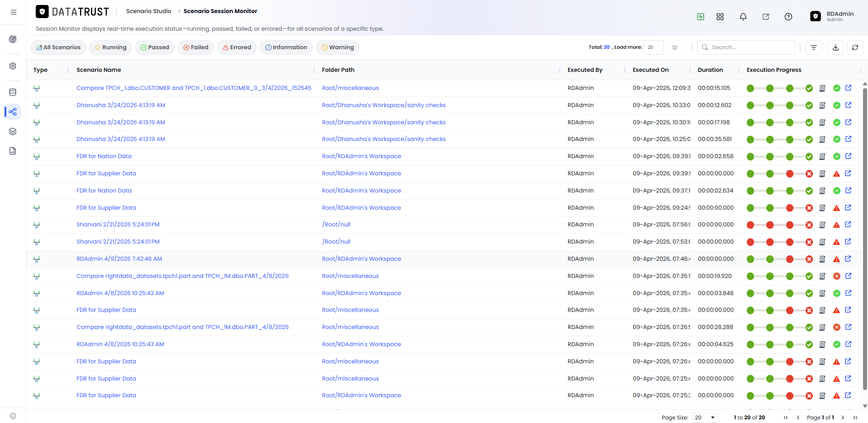Click scenario type icon for RDAdmin 4/9/2026 7:42:46 AM row
The width and height of the screenshot is (868, 423).
coord(37,259)
